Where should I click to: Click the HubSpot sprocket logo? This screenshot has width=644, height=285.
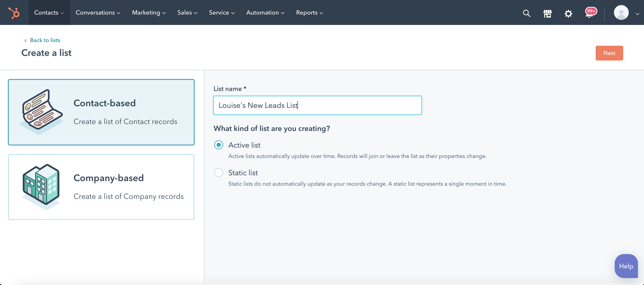pos(14,12)
